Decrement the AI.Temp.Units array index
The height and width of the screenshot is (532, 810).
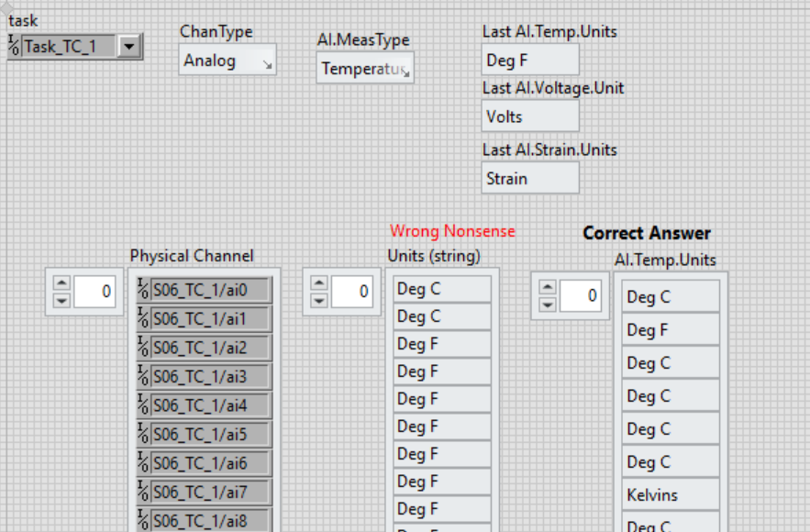(x=547, y=305)
